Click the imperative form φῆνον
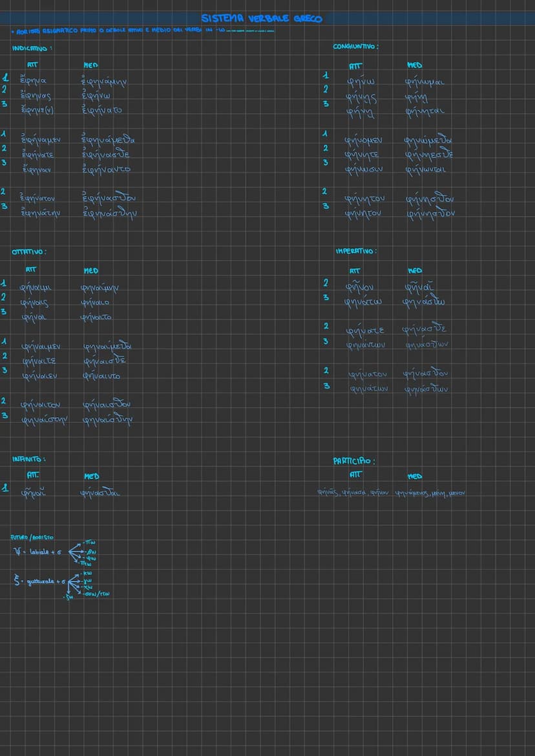 click(x=360, y=287)
